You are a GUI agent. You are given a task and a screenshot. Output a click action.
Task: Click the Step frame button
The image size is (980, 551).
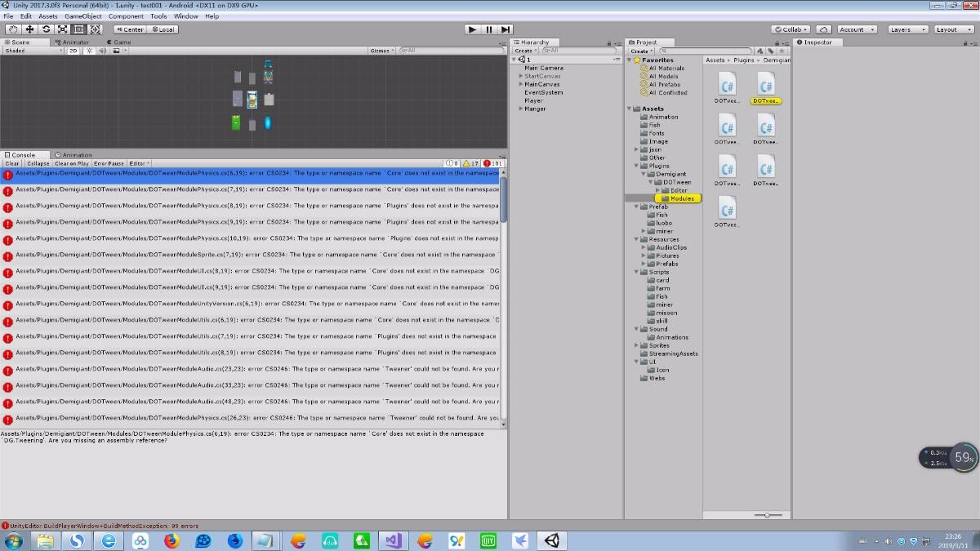tap(506, 29)
